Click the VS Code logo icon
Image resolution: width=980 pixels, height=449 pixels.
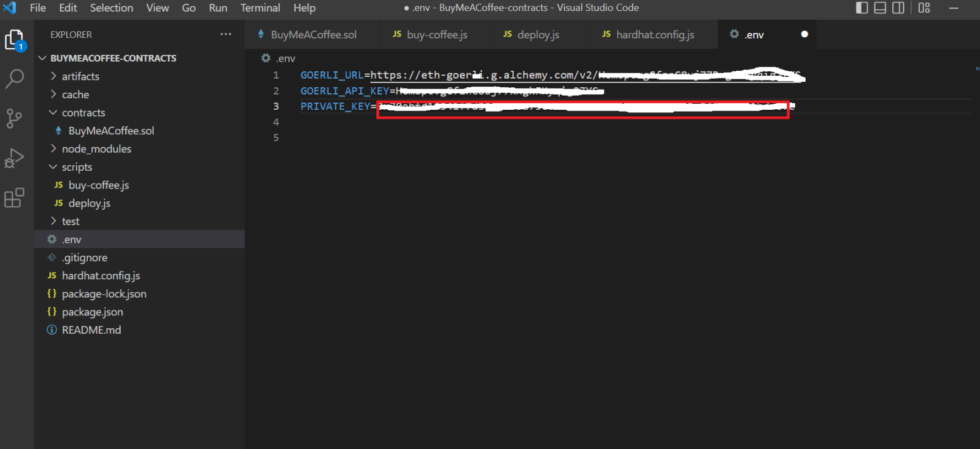coord(10,8)
